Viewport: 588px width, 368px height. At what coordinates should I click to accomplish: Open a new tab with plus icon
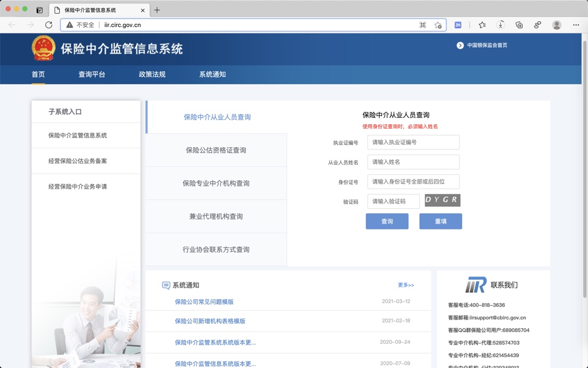point(157,10)
